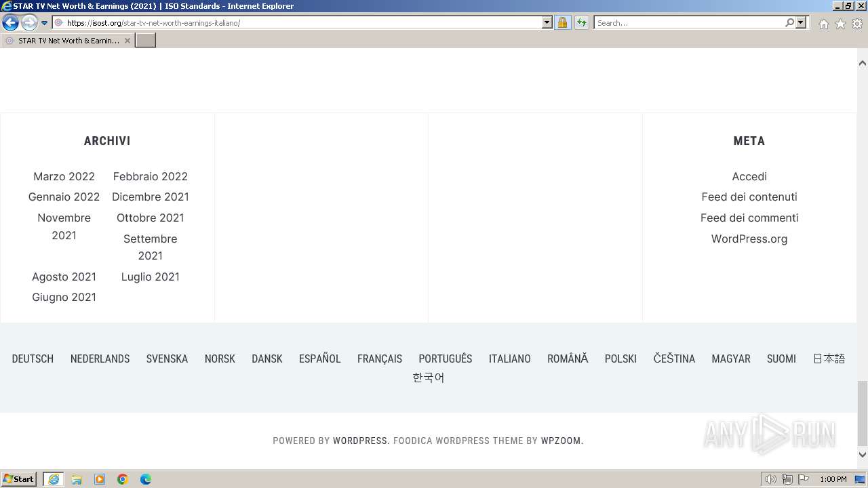Open a new blank tab
This screenshot has width=868, height=488.
tap(146, 41)
